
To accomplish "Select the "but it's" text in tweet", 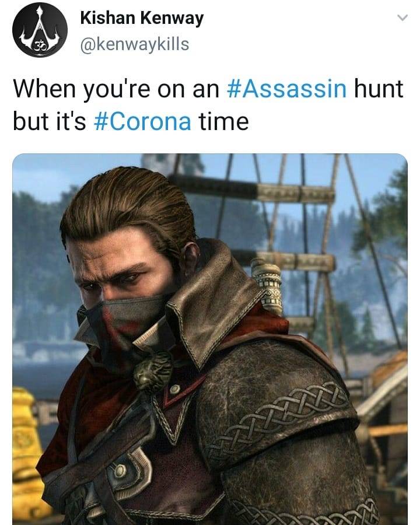I will click(49, 121).
